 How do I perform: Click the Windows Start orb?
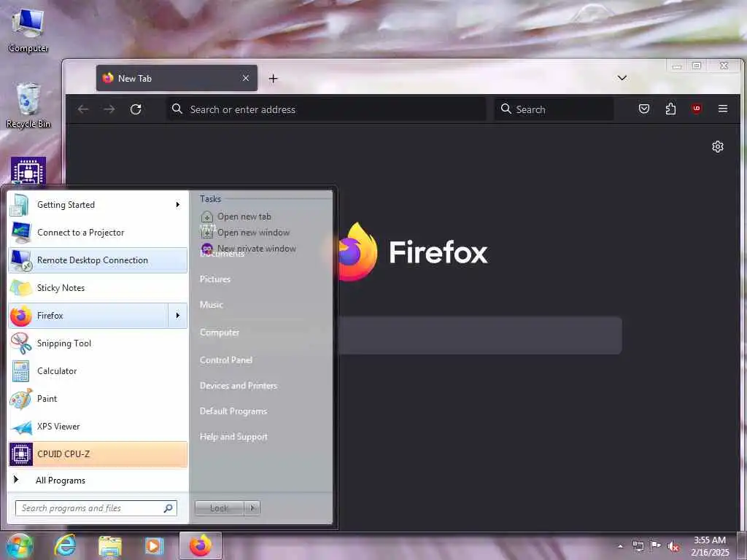coord(19,546)
